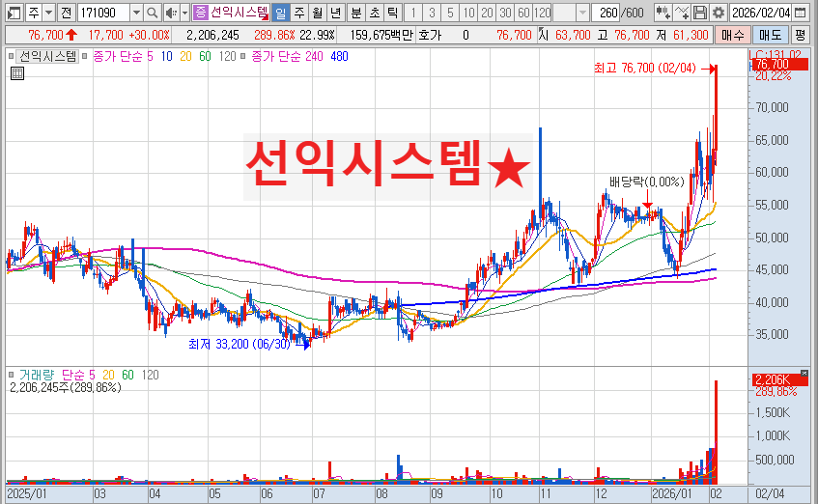This screenshot has width=818, height=504.
Task: Select the 5 moving average legend
Action: tap(151, 56)
